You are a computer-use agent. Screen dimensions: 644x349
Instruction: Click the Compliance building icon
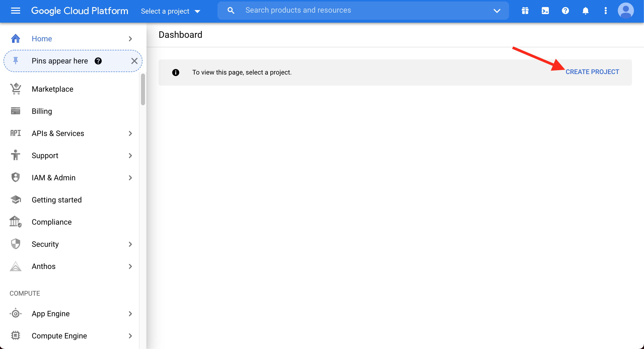(x=16, y=222)
